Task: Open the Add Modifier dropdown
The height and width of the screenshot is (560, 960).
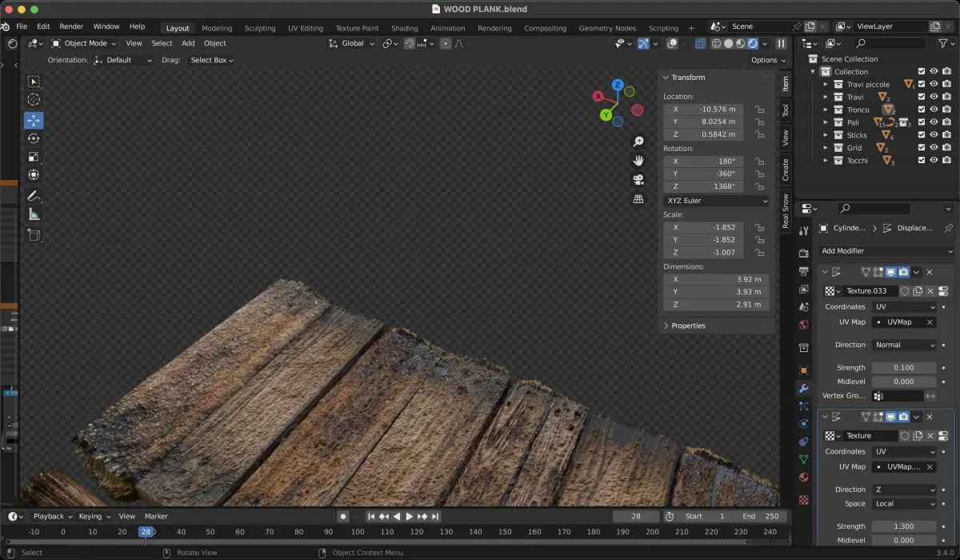Action: (x=886, y=251)
